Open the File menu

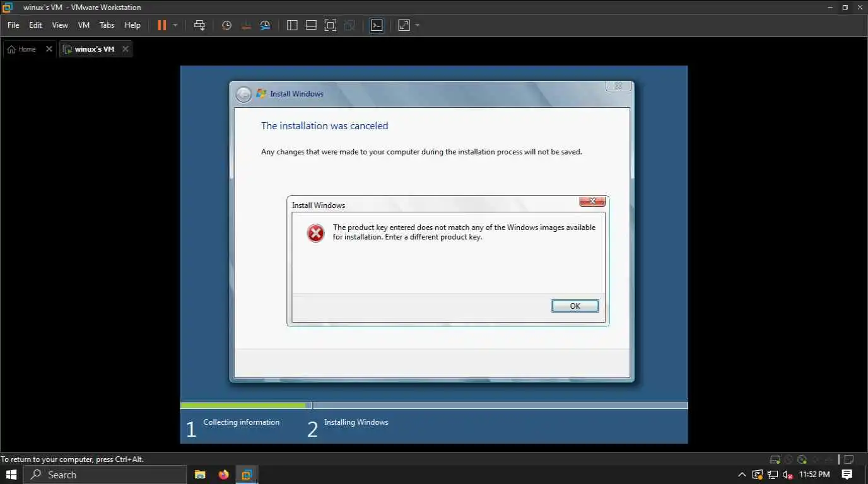[x=13, y=25]
